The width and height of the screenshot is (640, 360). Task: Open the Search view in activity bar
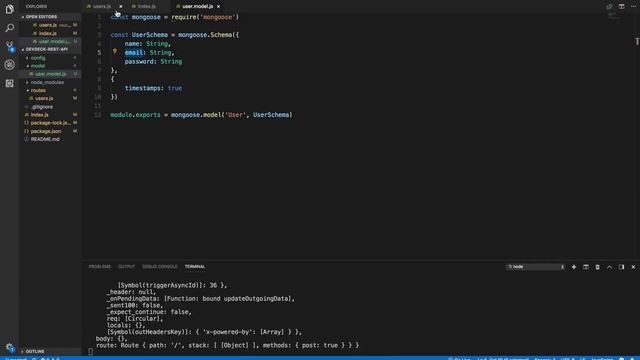9,28
